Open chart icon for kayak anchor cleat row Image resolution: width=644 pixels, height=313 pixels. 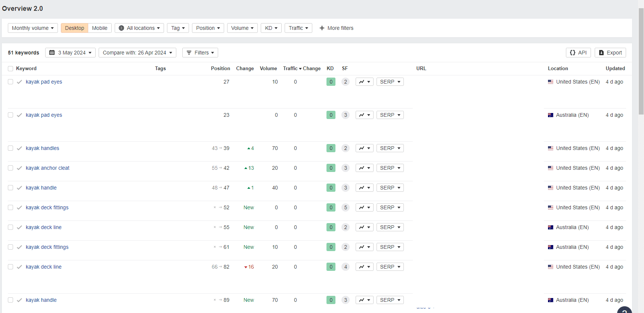coord(365,168)
